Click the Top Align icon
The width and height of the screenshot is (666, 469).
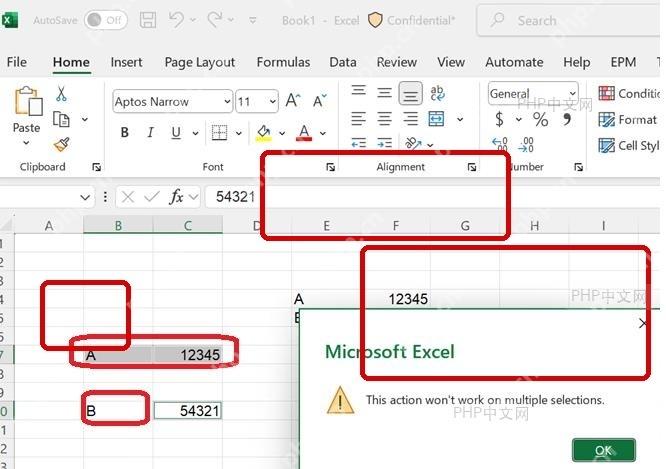click(358, 90)
